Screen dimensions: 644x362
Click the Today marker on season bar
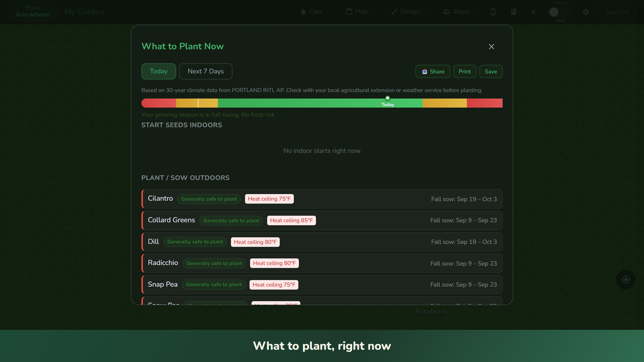(x=387, y=98)
